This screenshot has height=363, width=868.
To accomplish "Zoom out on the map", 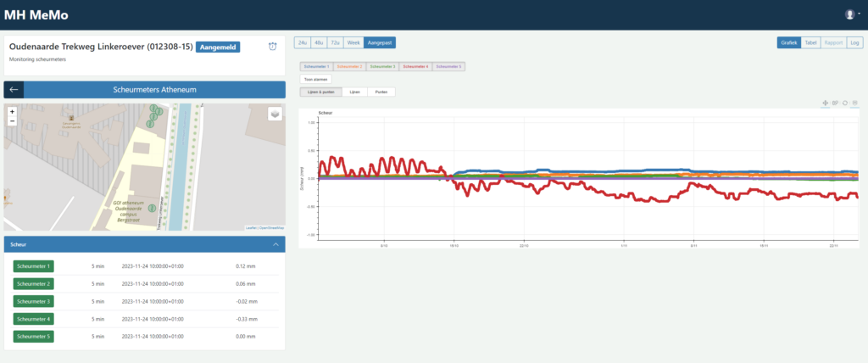I will coord(12,120).
